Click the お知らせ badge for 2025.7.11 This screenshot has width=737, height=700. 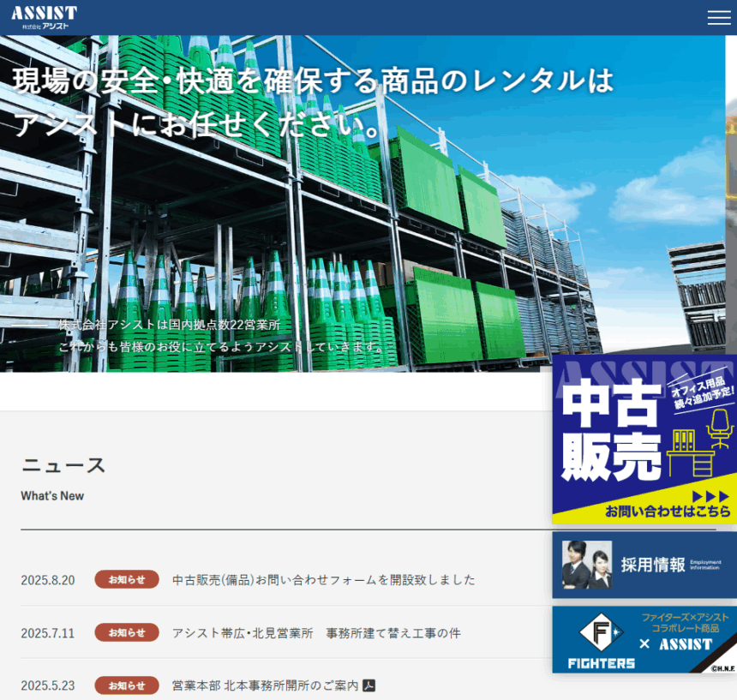[x=127, y=632]
